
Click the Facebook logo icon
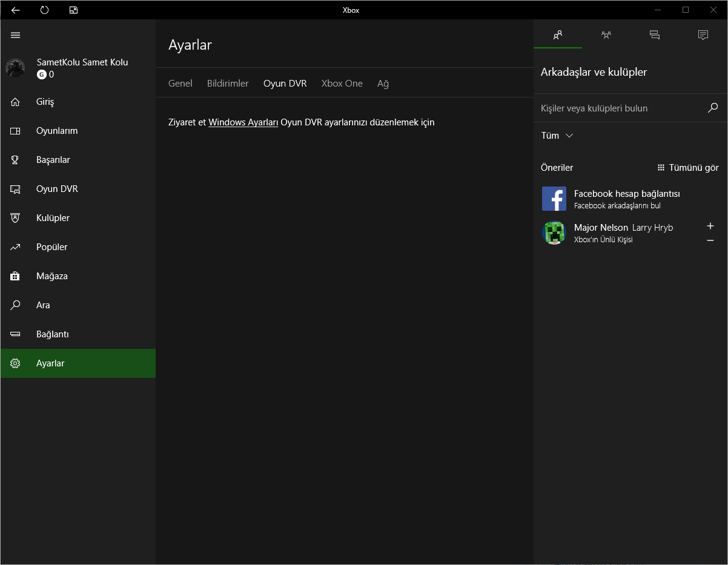tap(554, 199)
